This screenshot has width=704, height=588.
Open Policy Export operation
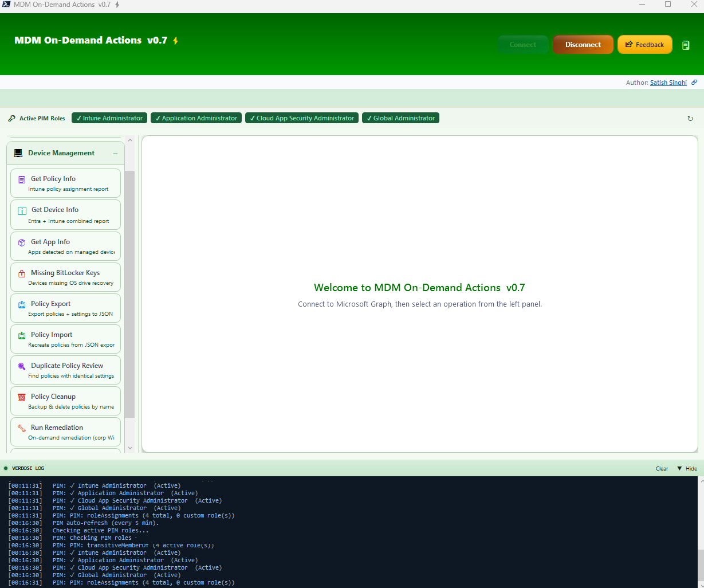point(66,308)
